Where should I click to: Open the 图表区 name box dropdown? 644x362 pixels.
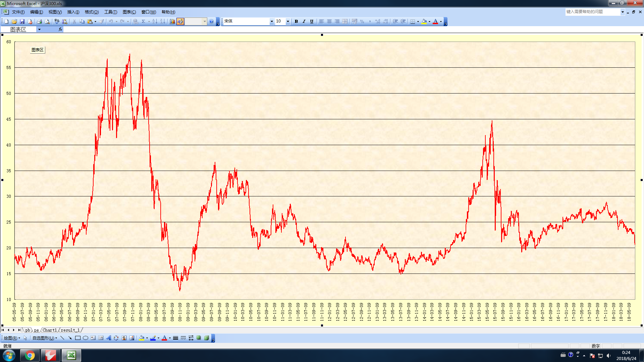(39, 29)
